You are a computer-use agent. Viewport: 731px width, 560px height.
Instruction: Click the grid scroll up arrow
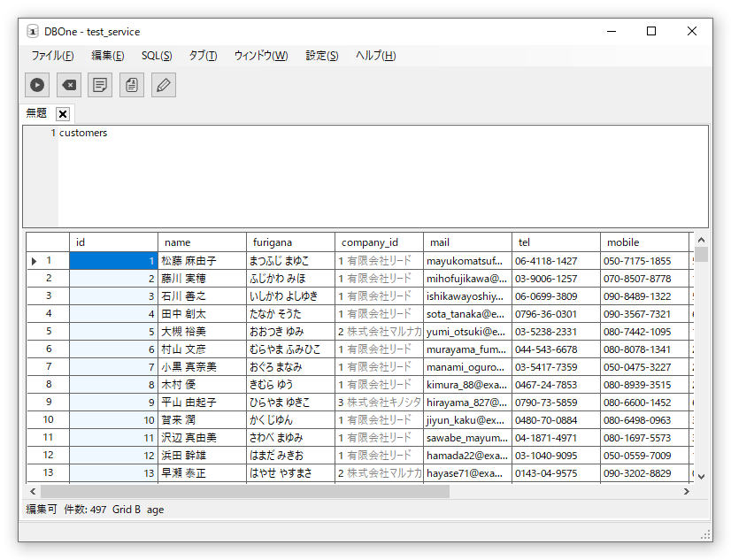[701, 241]
